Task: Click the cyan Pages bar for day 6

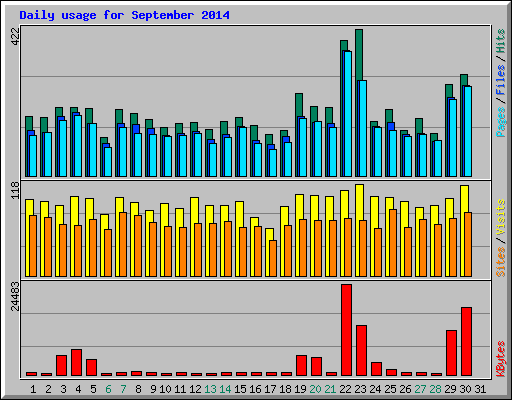Action: tap(108, 162)
